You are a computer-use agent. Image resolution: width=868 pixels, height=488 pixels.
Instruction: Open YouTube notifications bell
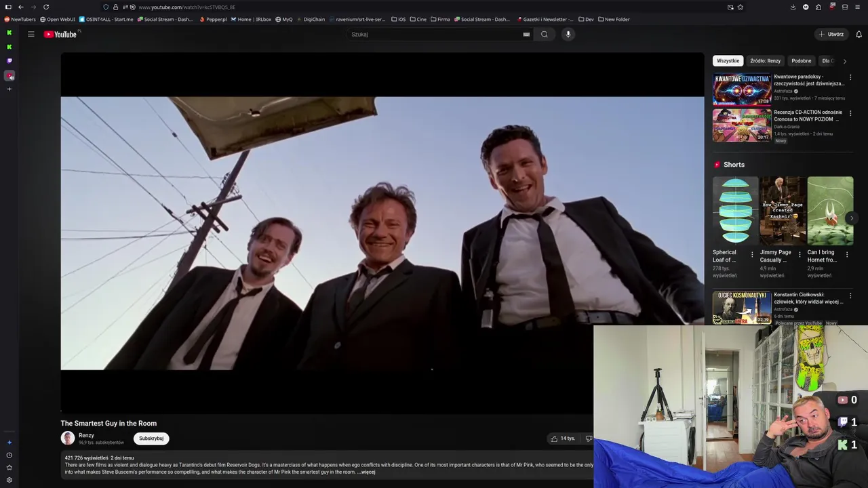pos(859,34)
